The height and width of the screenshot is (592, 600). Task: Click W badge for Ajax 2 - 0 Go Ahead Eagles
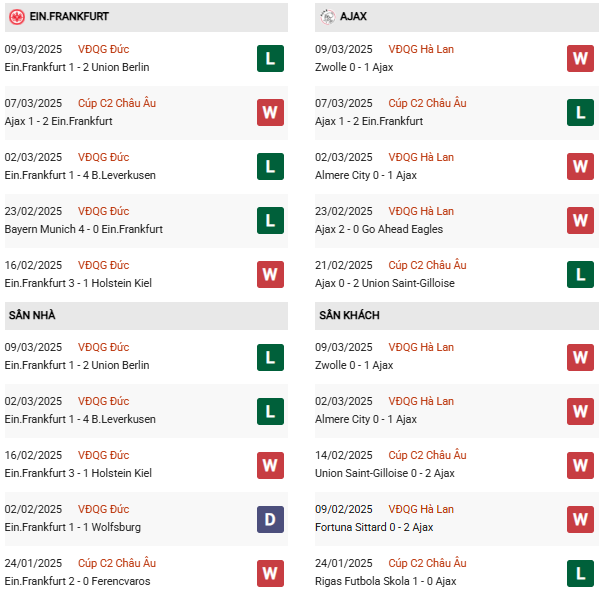point(580,220)
